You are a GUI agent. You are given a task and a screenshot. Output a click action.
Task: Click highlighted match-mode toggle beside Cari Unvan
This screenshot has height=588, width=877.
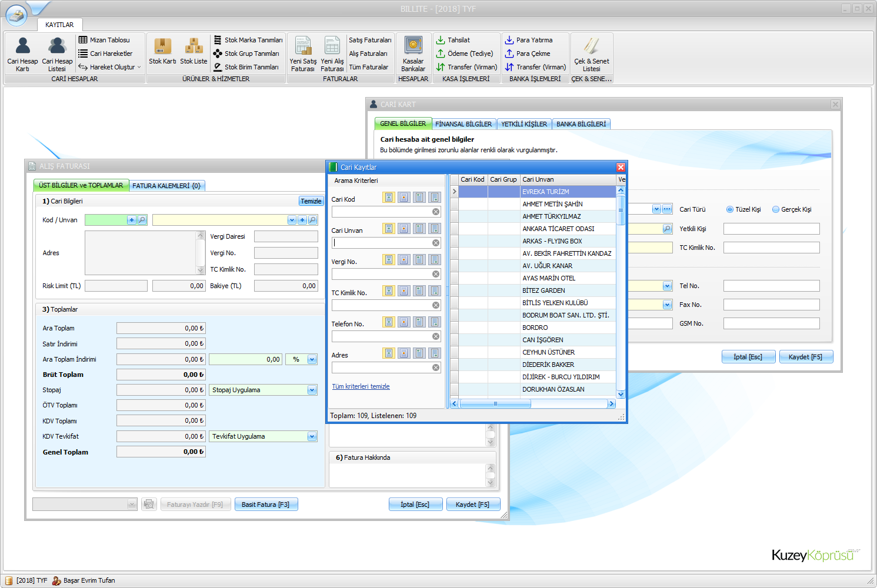click(389, 228)
